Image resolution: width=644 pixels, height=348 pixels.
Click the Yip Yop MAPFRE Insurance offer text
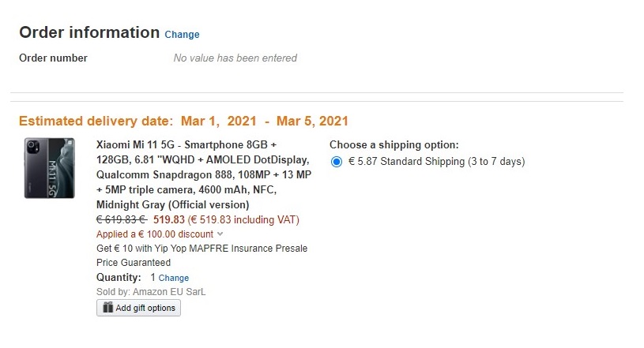(201, 249)
